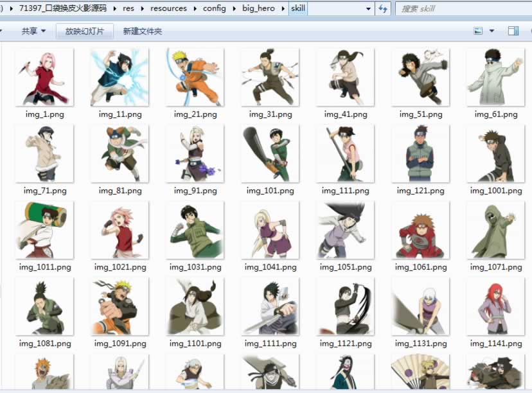The width and height of the screenshot is (532, 393).
Task: Click the img_1091.png file thumbnail
Action: [x=120, y=306]
